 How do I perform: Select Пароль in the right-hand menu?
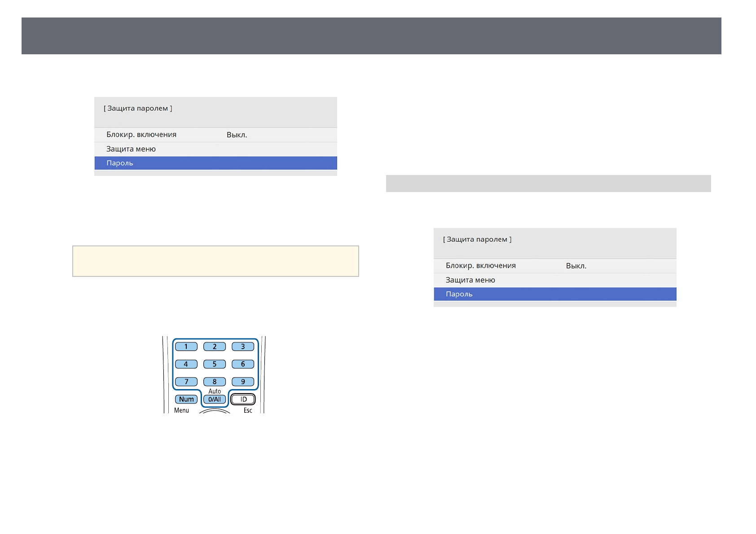tap(554, 294)
